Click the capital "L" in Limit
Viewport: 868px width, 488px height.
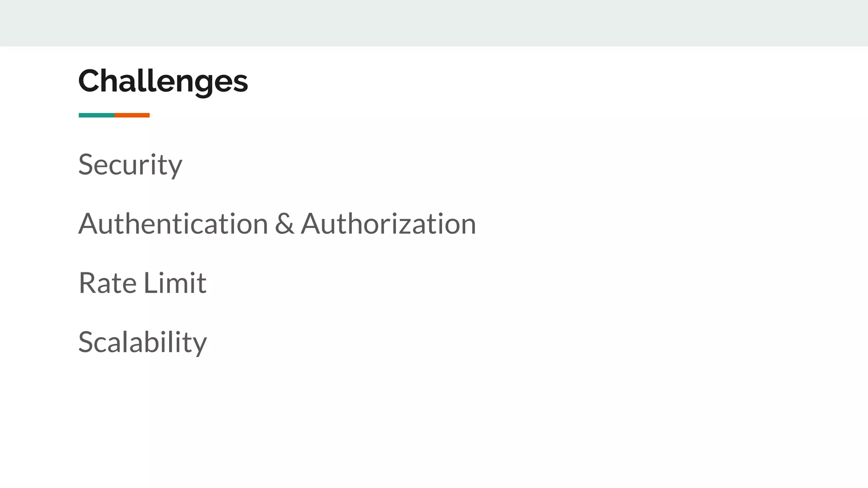click(x=150, y=283)
